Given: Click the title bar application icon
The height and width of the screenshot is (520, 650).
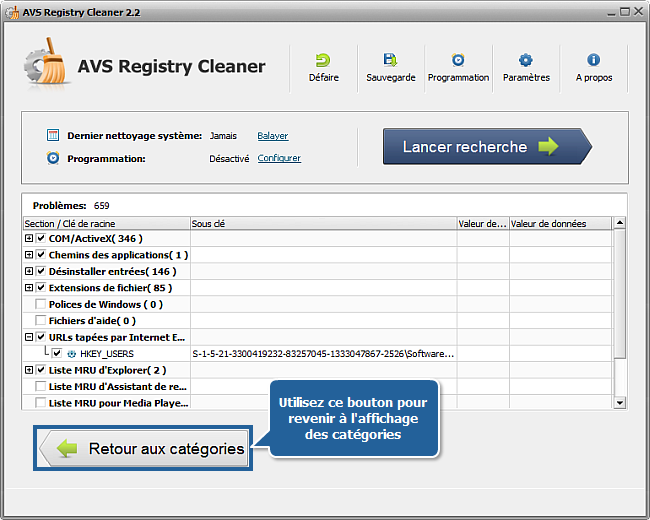Looking at the screenshot, I should click(x=12, y=12).
